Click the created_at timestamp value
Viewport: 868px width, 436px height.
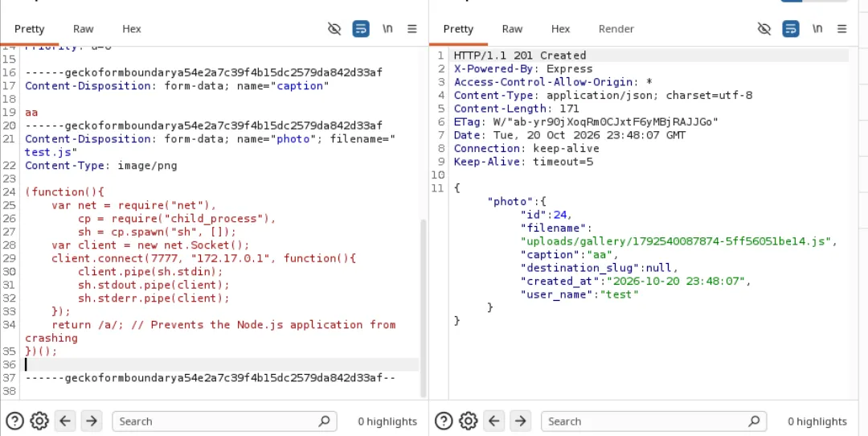click(x=678, y=282)
